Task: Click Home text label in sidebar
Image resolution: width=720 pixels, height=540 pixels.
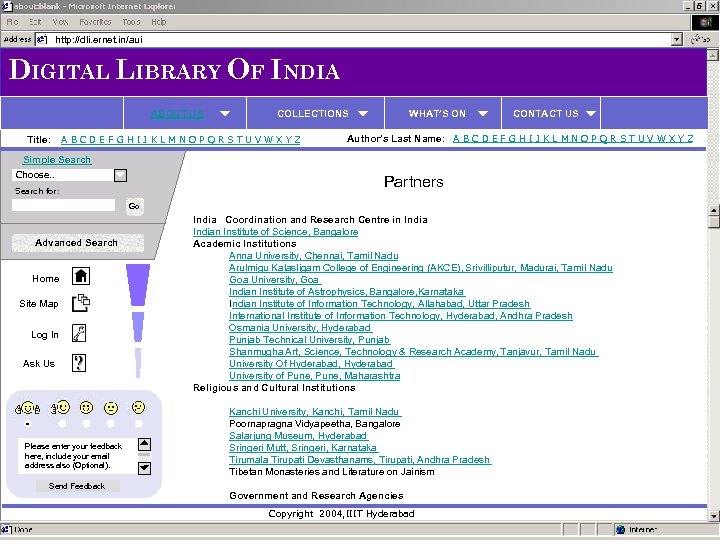Action: click(45, 278)
